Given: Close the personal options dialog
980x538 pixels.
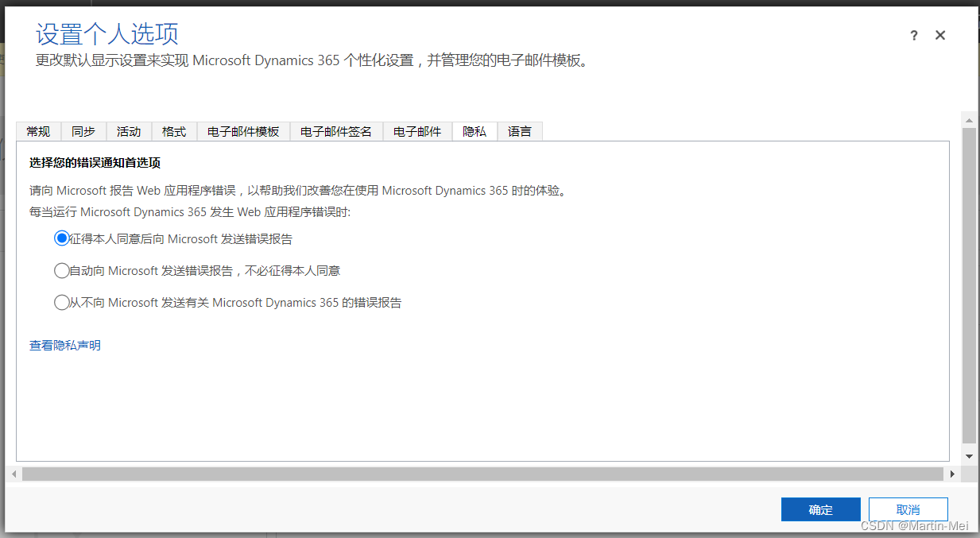Looking at the screenshot, I should [x=940, y=36].
